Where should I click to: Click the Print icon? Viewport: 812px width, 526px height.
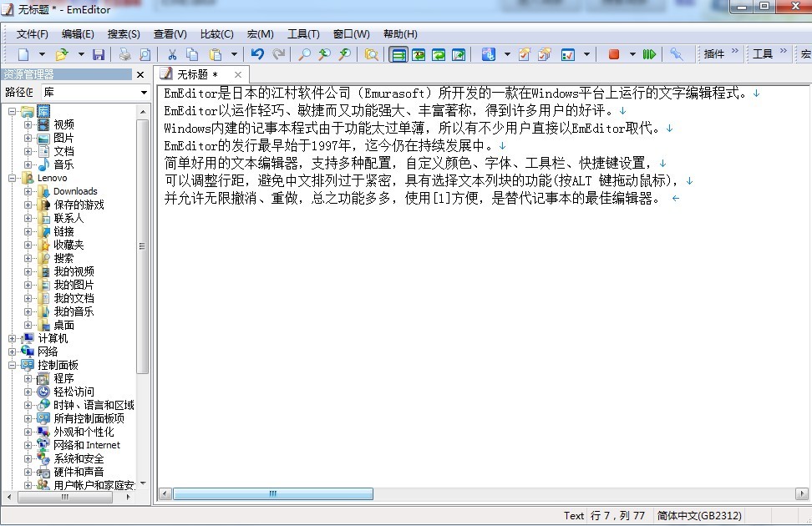(x=124, y=54)
